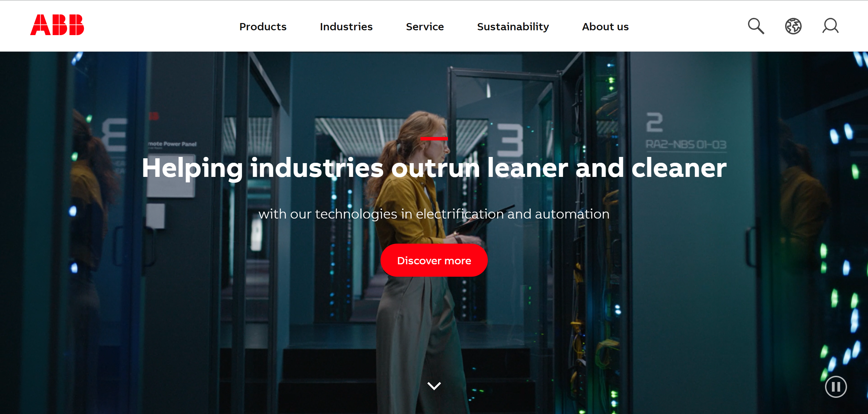Screen dimensions: 868x414
Task: Click the Remote Power Panel sign
Action: click(172, 144)
